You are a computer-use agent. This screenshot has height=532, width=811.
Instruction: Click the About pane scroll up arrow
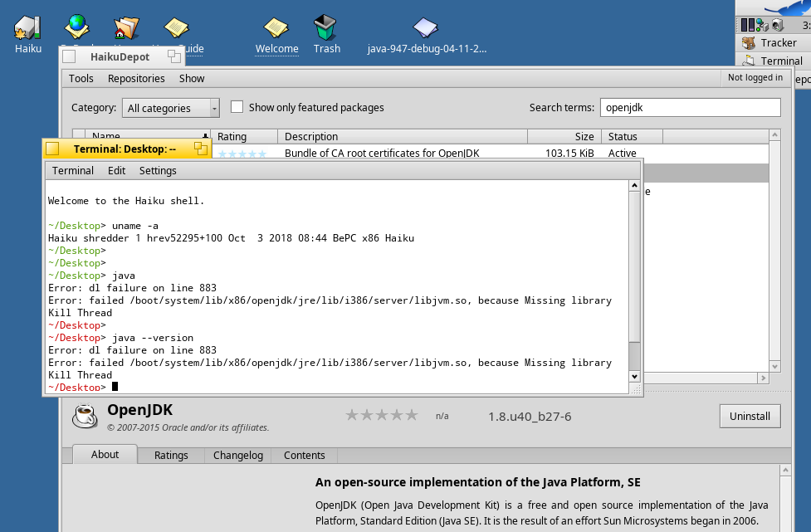[x=785, y=470]
